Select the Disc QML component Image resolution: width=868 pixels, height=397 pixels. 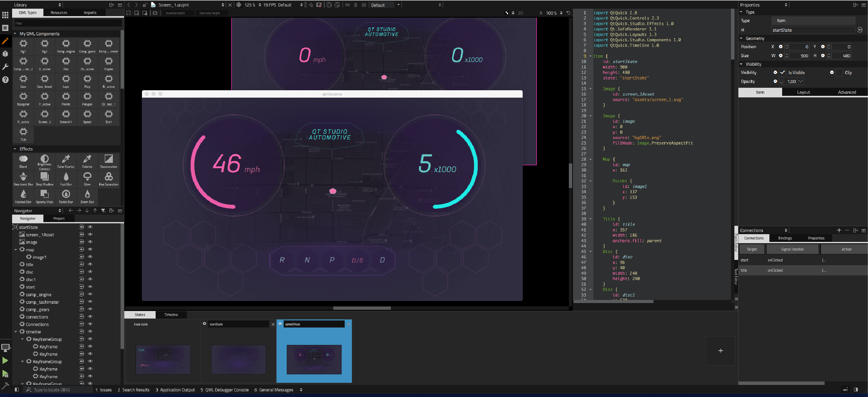[66, 64]
